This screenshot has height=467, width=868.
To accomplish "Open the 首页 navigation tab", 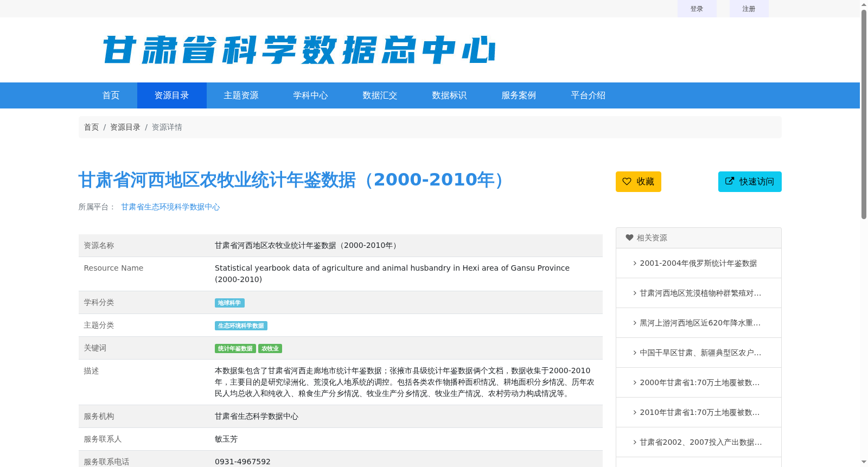I will [111, 95].
